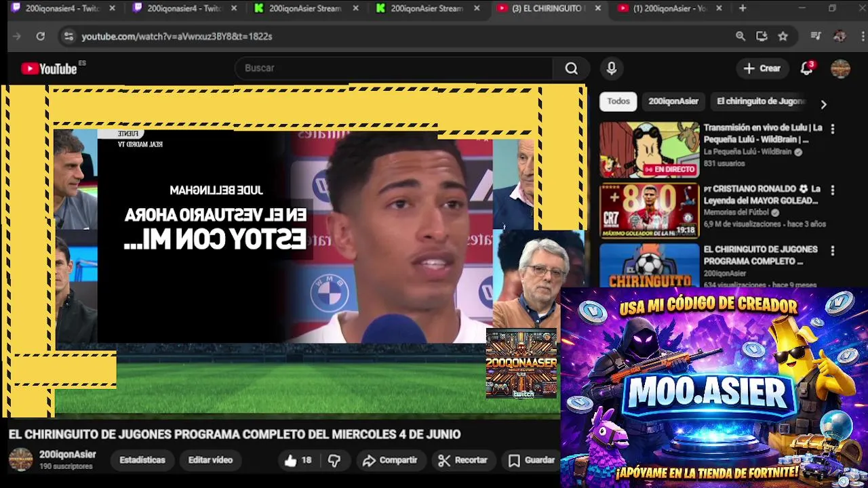Viewport: 868px width, 488px height.
Task: Start voice search with microphone icon
Action: point(612,68)
